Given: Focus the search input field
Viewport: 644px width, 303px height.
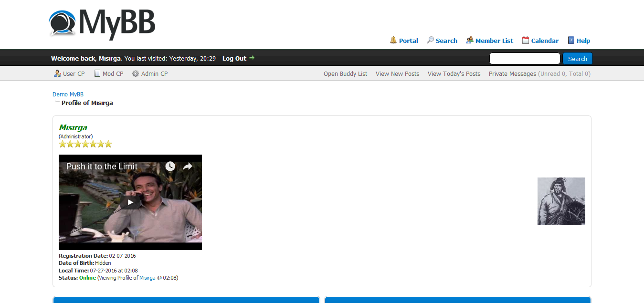Looking at the screenshot, I should (x=525, y=59).
